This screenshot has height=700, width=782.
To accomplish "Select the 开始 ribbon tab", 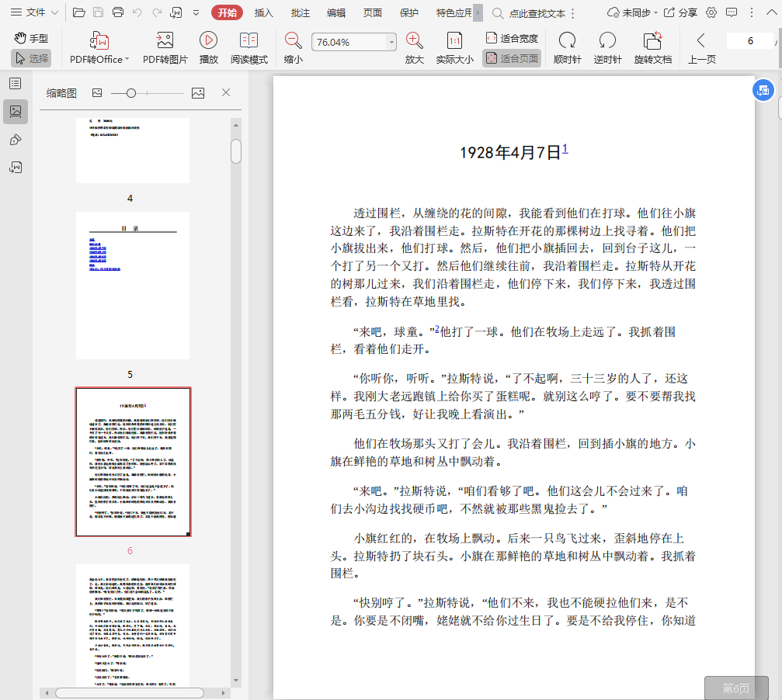I will pyautogui.click(x=227, y=12).
